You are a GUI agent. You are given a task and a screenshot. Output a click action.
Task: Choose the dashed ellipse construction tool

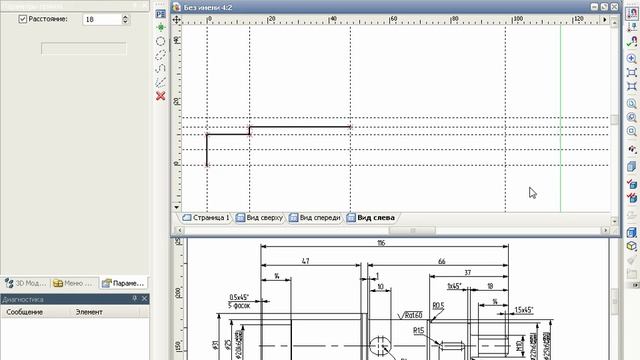tap(161, 55)
